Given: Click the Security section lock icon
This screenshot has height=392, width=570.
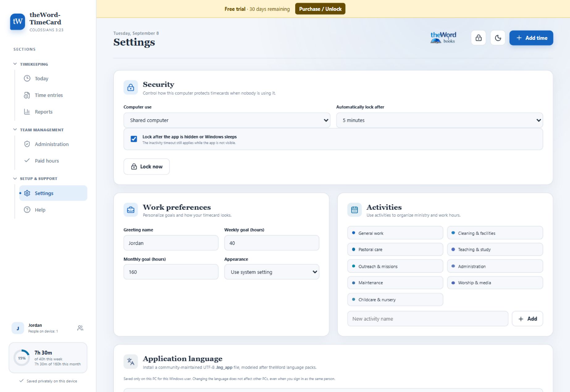Looking at the screenshot, I should click(131, 87).
